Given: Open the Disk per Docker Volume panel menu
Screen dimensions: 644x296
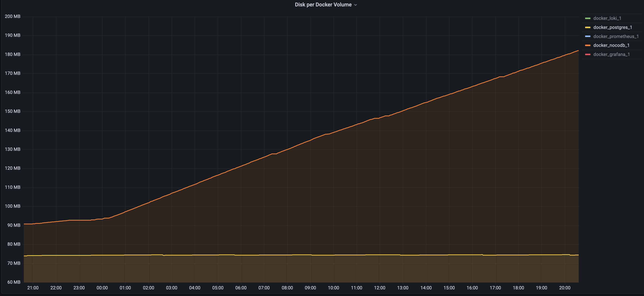Looking at the screenshot, I should tap(323, 5).
